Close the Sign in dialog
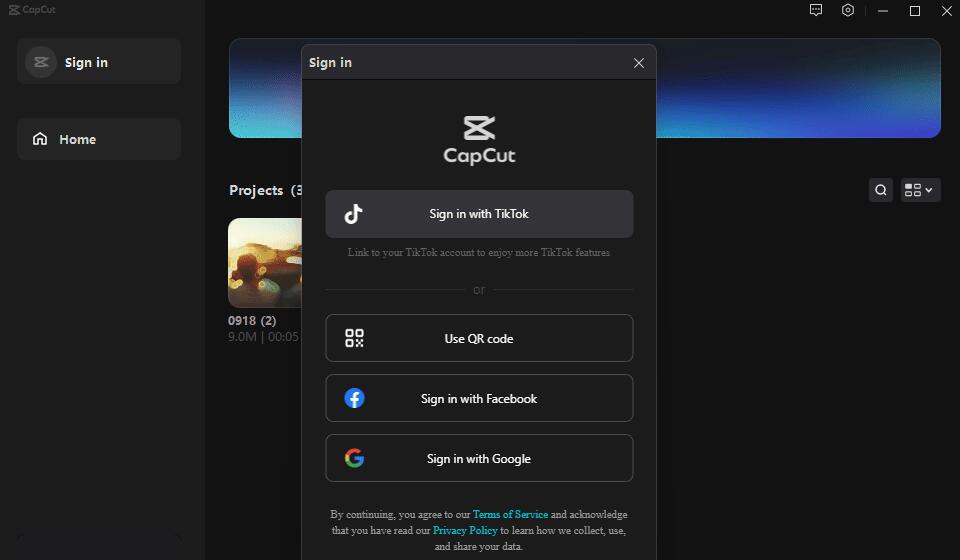This screenshot has width=960, height=560. point(639,63)
